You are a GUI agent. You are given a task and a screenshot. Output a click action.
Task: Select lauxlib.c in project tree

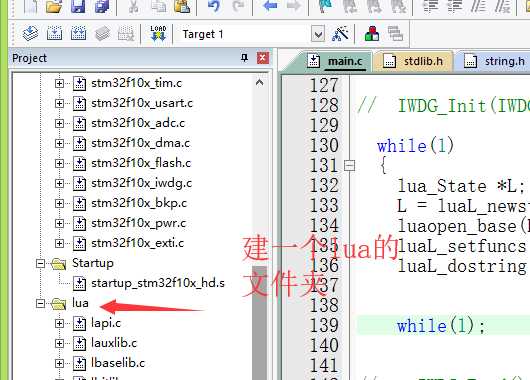(114, 343)
